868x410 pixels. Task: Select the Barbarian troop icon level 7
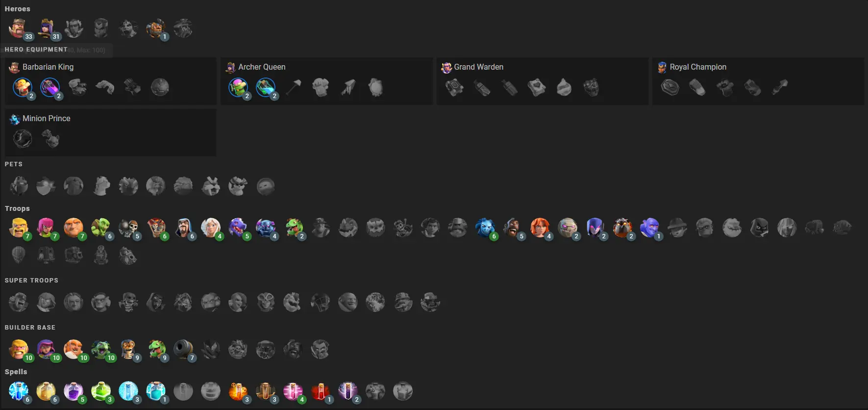pyautogui.click(x=19, y=228)
